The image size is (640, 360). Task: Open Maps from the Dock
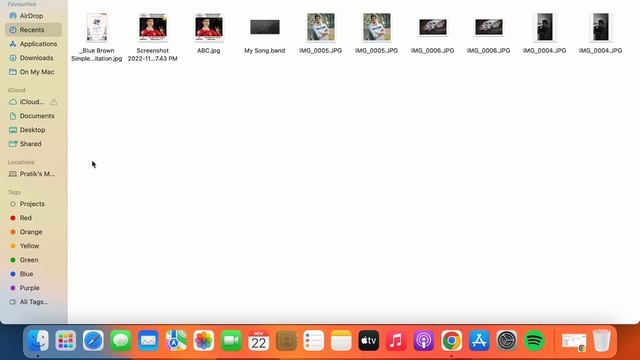(176, 340)
